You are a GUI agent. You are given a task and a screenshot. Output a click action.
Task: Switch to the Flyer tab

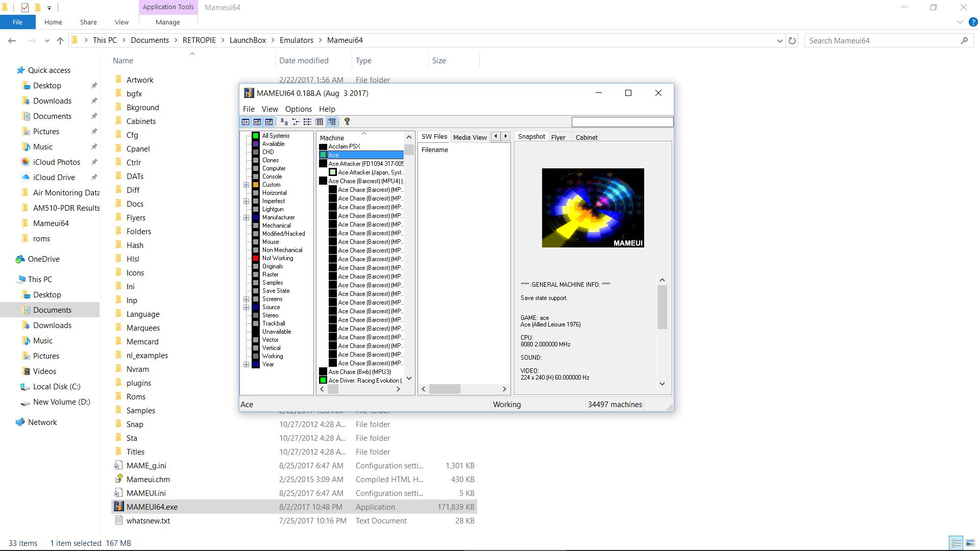tap(558, 137)
